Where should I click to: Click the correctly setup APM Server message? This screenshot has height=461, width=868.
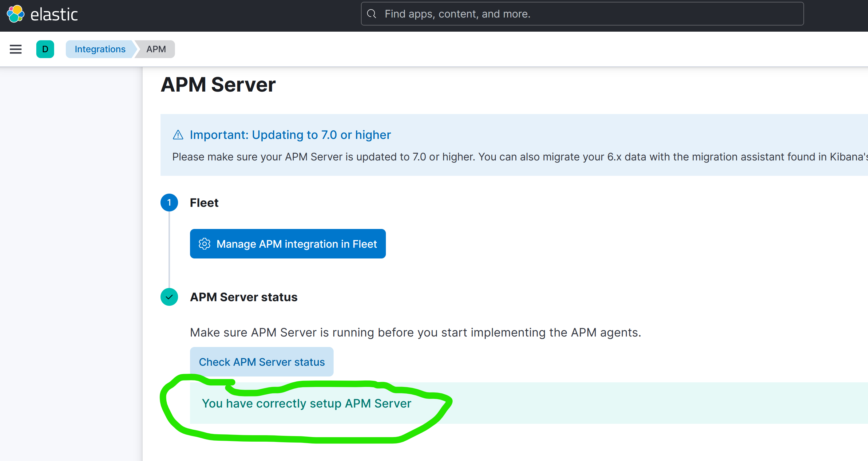(x=306, y=403)
